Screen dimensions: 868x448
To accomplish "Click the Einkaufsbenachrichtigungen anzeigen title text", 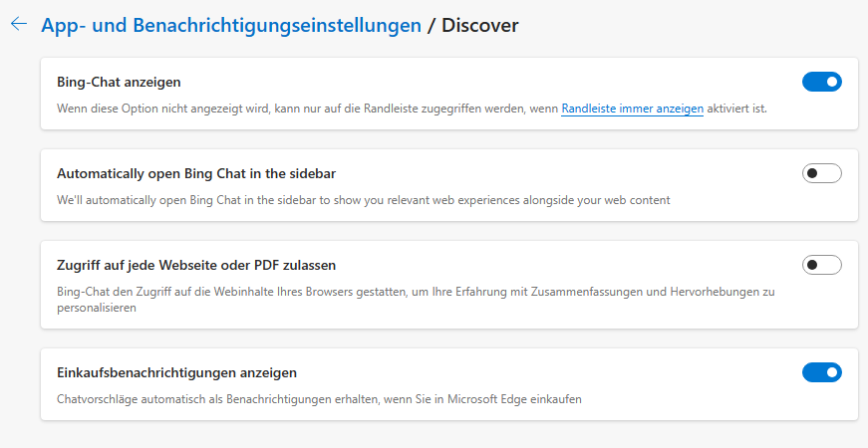I will [176, 372].
